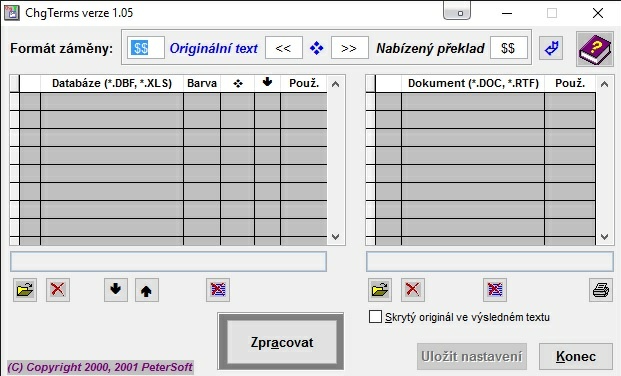Move database up with arrow icon
Viewport: 621px width, 376px height.
click(147, 290)
